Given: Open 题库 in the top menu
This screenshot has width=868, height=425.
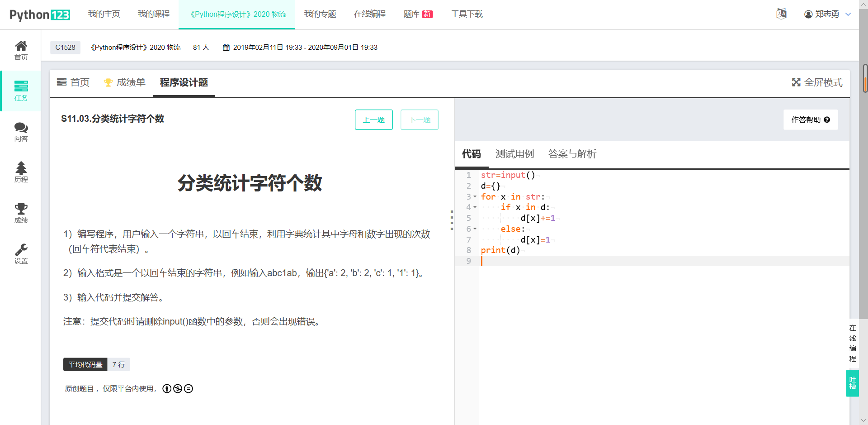Looking at the screenshot, I should (411, 14).
